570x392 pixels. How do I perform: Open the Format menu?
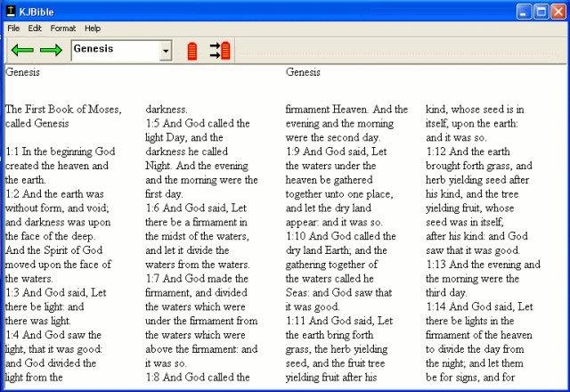pyautogui.click(x=63, y=29)
